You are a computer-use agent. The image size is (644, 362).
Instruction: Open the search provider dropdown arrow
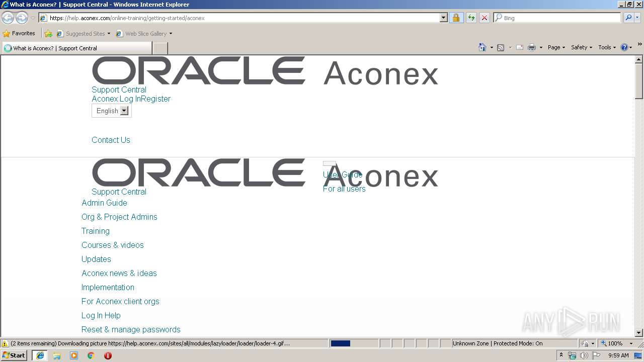[638, 18]
